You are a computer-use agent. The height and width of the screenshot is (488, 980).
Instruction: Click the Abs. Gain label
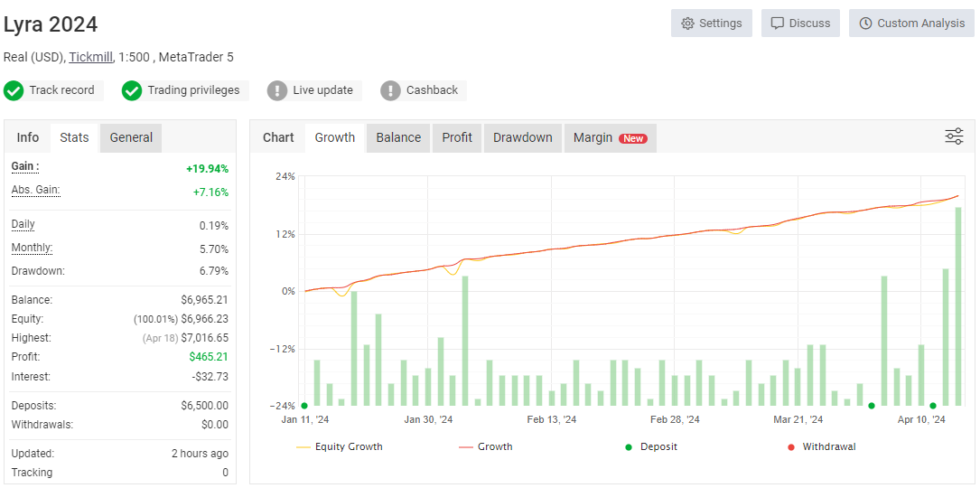pyautogui.click(x=35, y=190)
